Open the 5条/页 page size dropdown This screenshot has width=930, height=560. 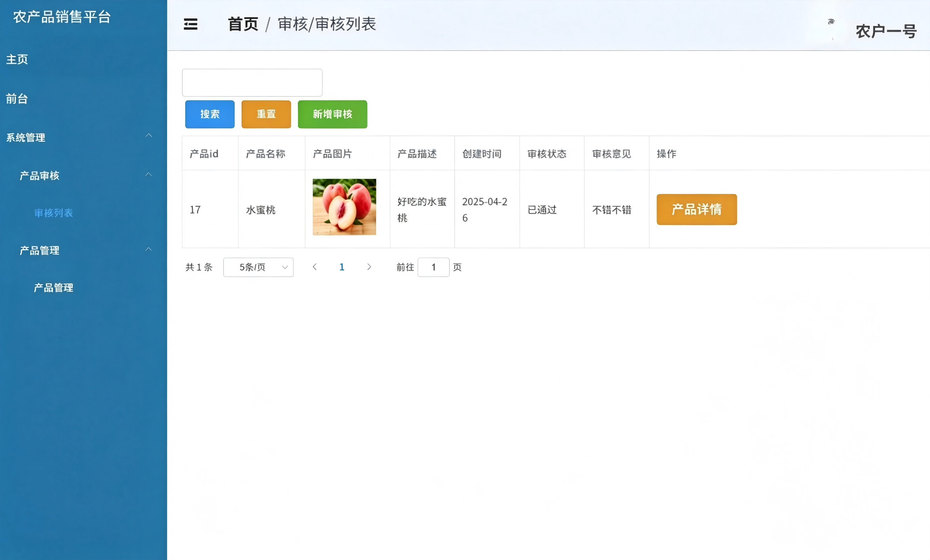[258, 267]
